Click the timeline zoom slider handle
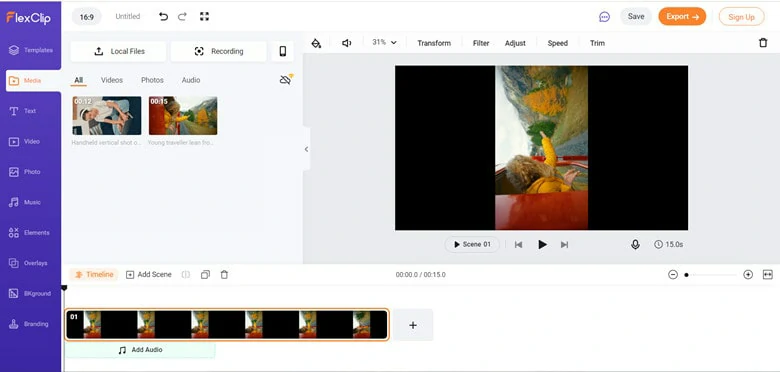 point(686,275)
